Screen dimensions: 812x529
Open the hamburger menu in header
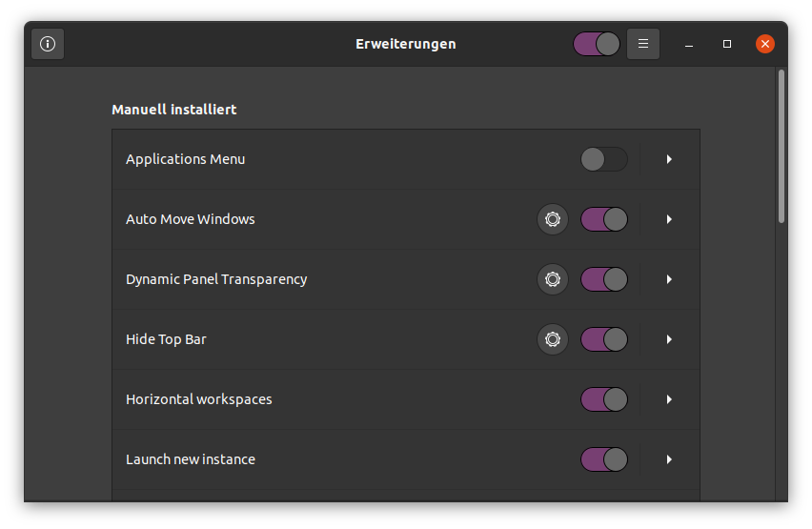tap(643, 44)
